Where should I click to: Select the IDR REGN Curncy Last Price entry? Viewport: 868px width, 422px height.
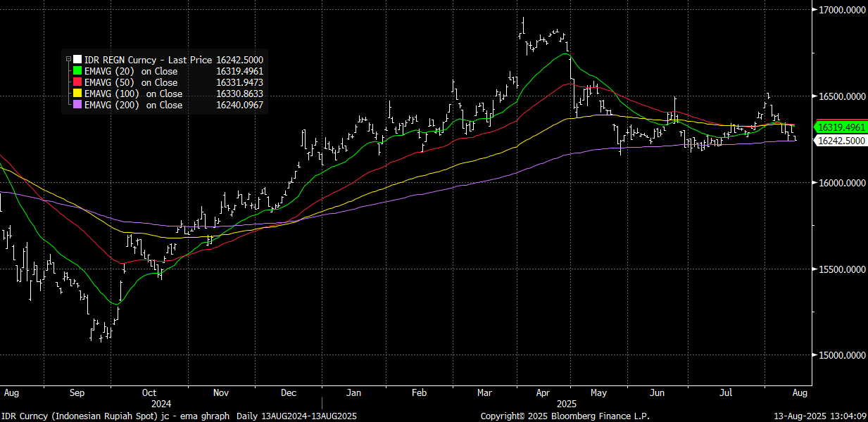(149, 60)
